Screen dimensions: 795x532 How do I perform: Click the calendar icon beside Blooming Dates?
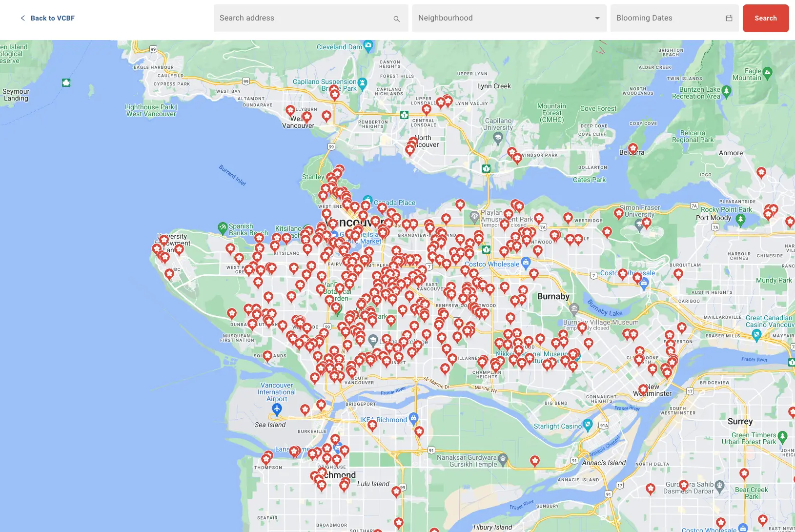coord(729,18)
